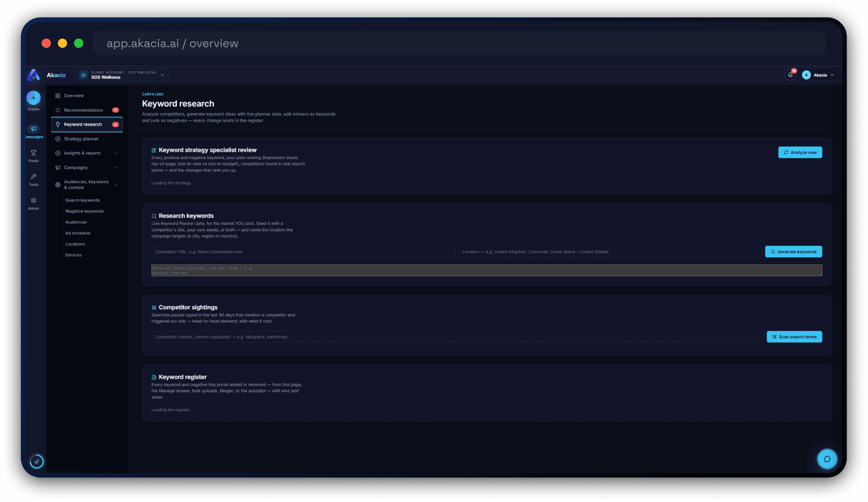
Task: Focus the Competitor URL field
Action: (x=303, y=251)
